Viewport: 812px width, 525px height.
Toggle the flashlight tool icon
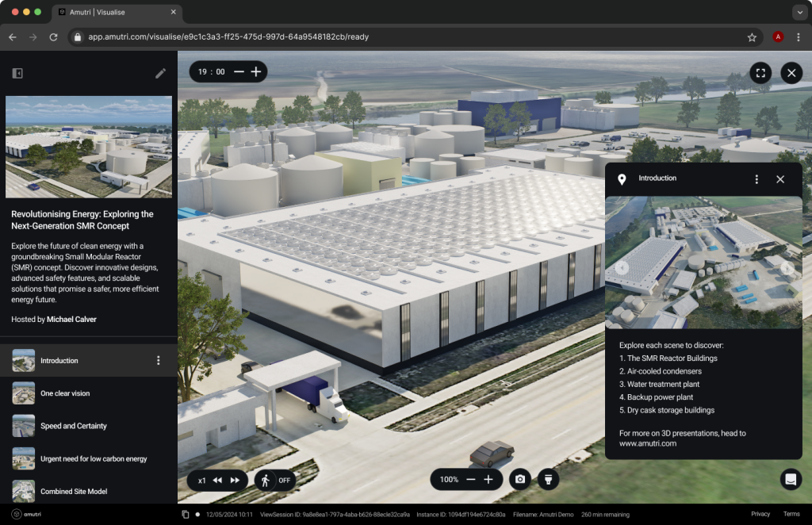pyautogui.click(x=548, y=479)
